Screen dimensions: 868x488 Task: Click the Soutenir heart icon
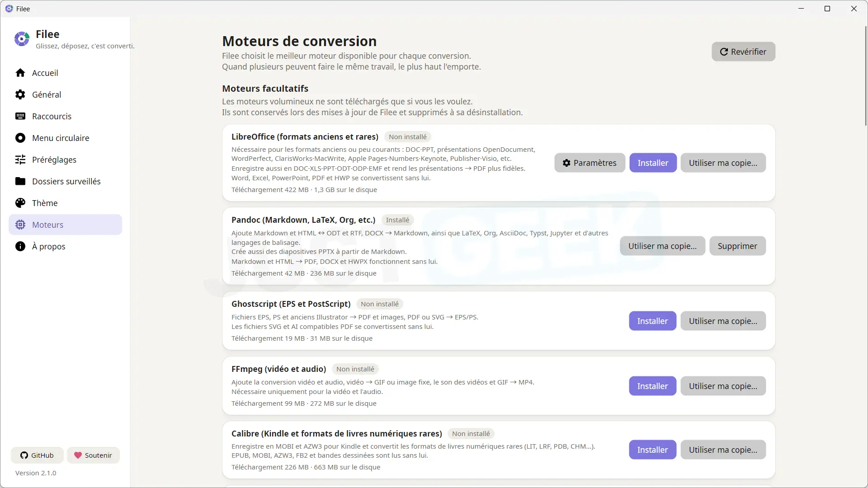(x=78, y=455)
